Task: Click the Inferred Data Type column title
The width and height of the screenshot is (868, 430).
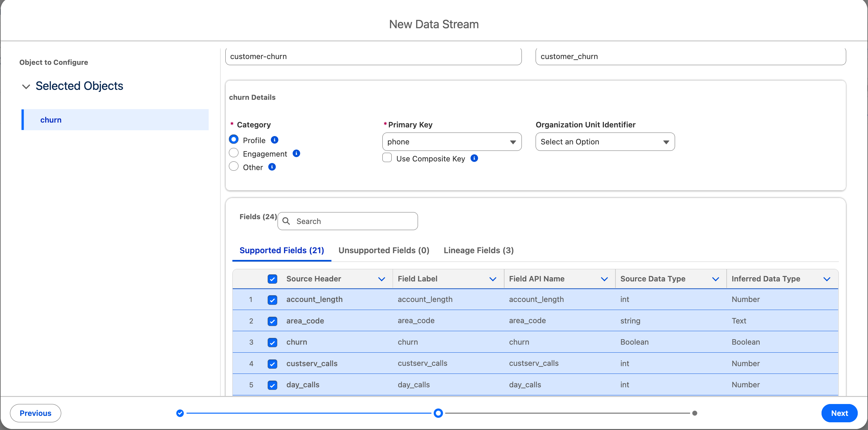Action: pyautogui.click(x=765, y=279)
